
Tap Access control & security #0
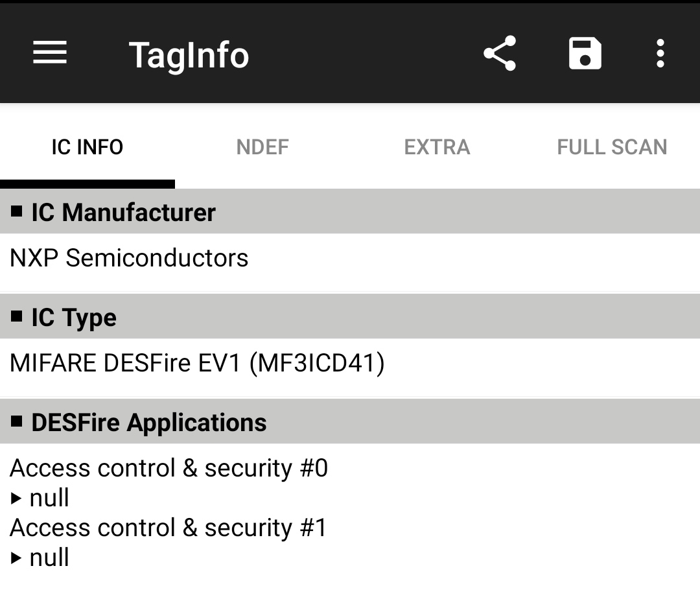point(169,468)
